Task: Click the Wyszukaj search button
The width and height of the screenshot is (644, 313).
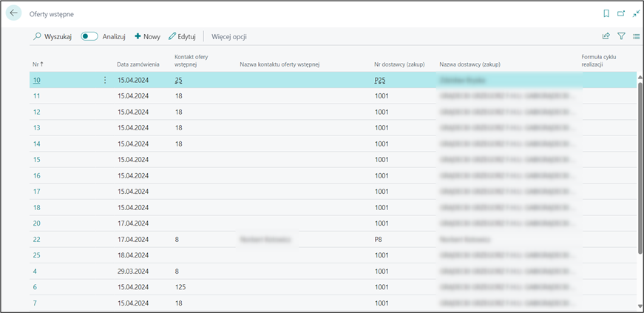Action: tap(52, 36)
